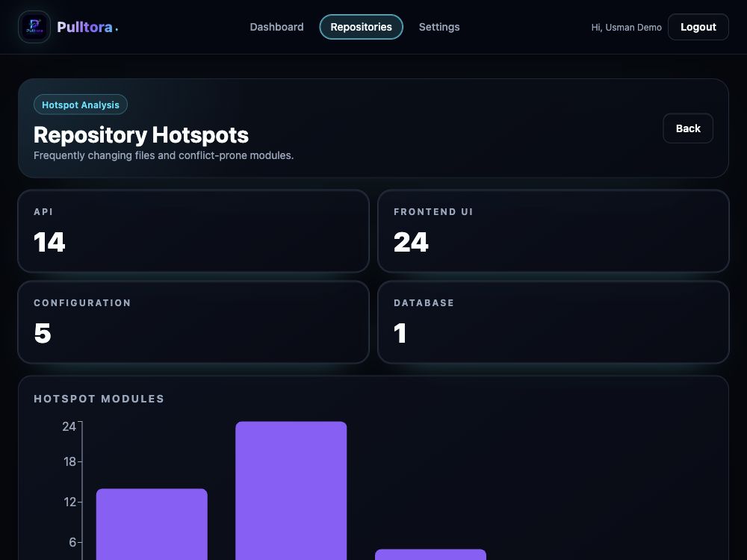Select the API stat card
Image resolution: width=747 pixels, height=560 pixels.
193,231
